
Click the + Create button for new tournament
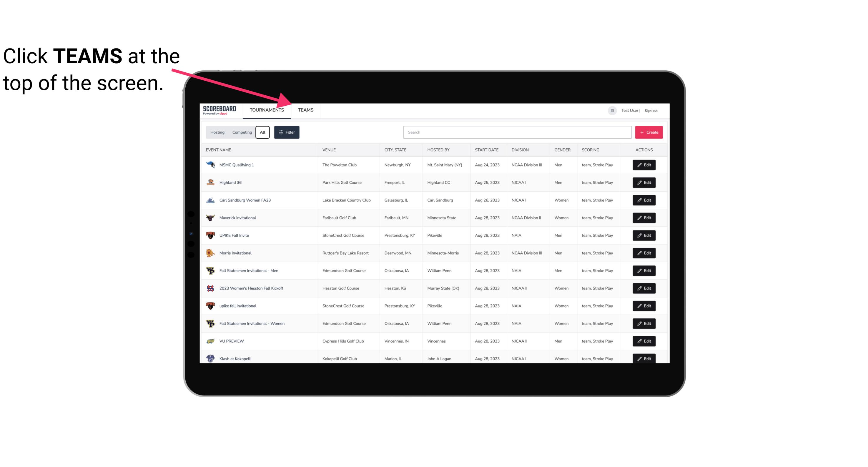(649, 132)
